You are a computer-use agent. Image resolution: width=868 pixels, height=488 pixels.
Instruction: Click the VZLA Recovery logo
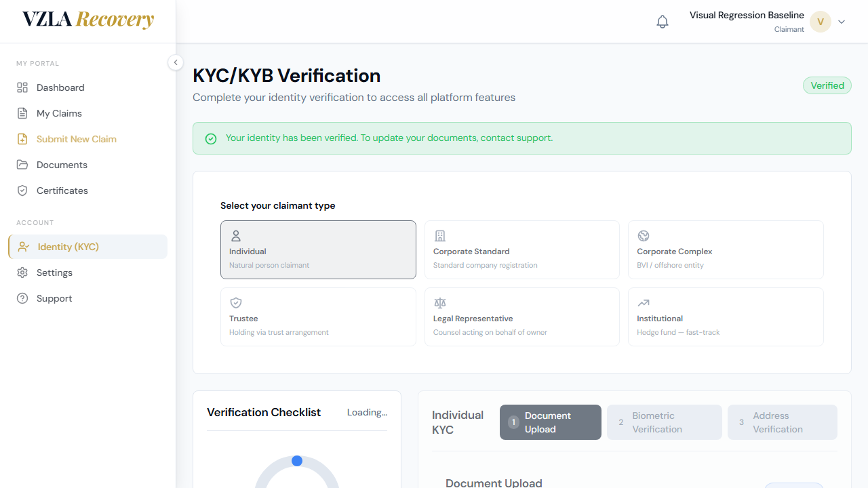[88, 20]
